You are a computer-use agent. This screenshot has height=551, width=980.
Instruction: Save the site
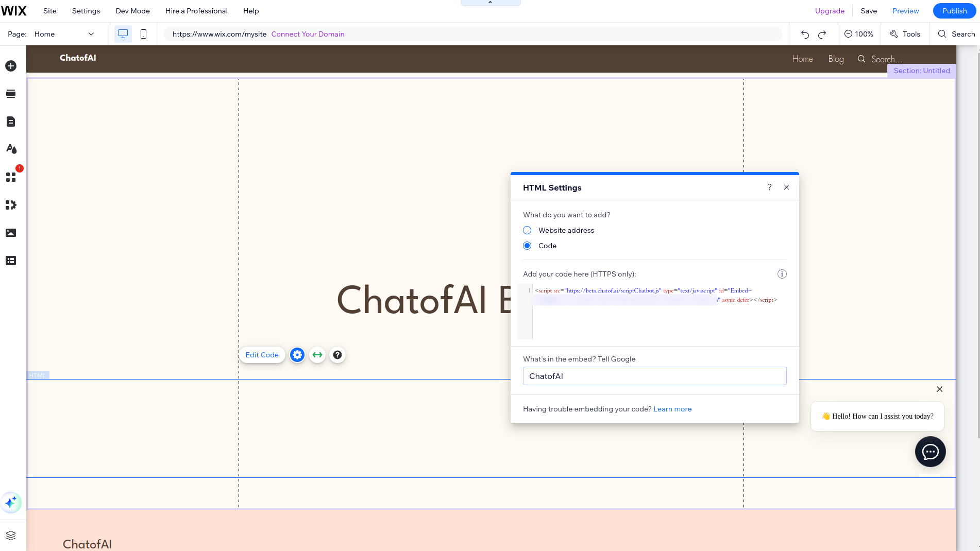point(869,11)
